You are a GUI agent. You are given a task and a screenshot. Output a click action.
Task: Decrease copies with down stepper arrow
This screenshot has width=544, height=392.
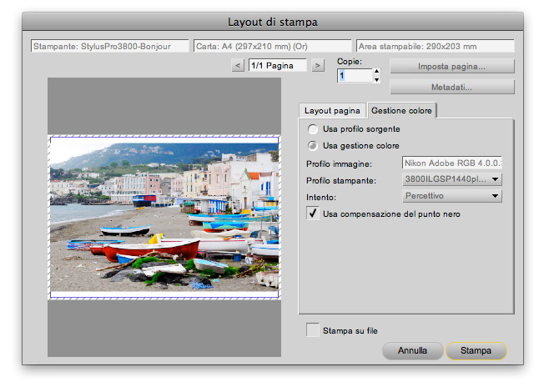pyautogui.click(x=376, y=80)
